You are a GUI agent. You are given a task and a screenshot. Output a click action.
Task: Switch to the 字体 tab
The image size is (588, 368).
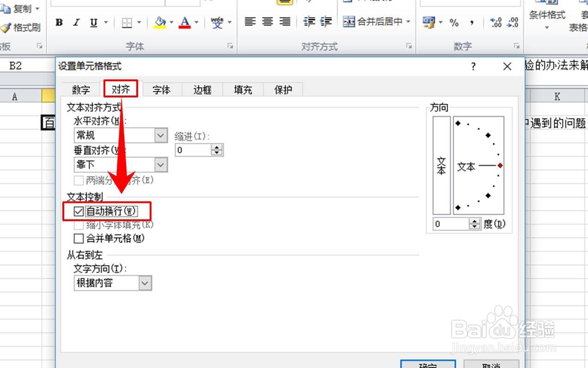[x=162, y=90]
